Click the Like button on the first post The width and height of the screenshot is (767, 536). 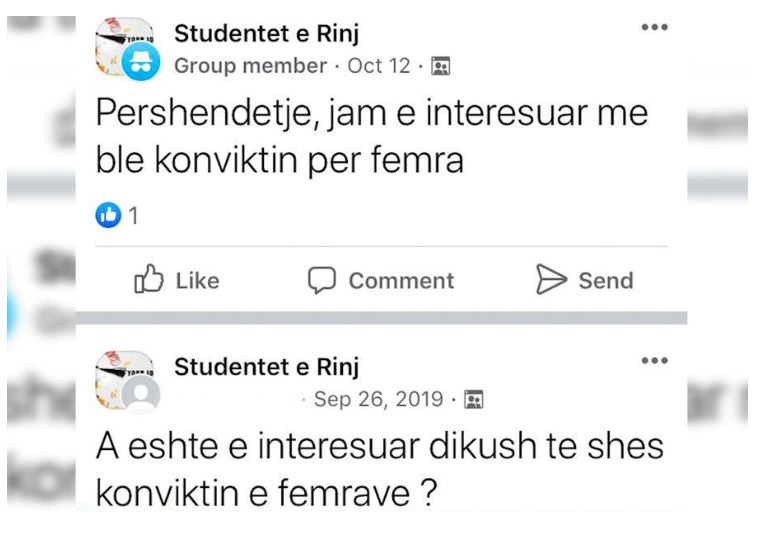[x=177, y=280]
